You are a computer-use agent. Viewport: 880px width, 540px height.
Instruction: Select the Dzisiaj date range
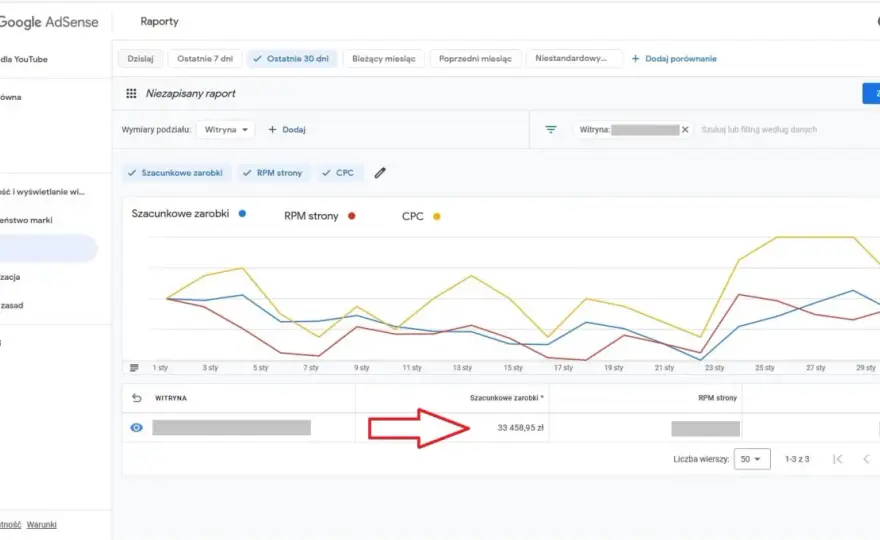point(140,58)
